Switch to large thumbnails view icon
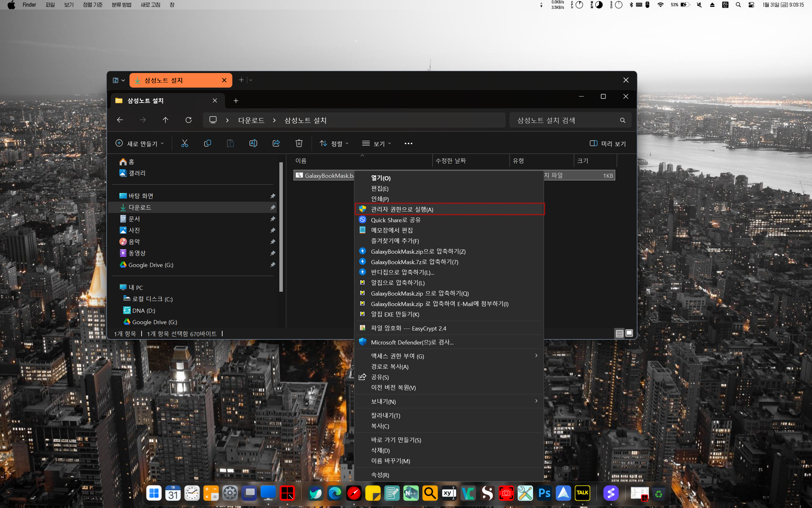The width and height of the screenshot is (812, 508). click(x=629, y=333)
